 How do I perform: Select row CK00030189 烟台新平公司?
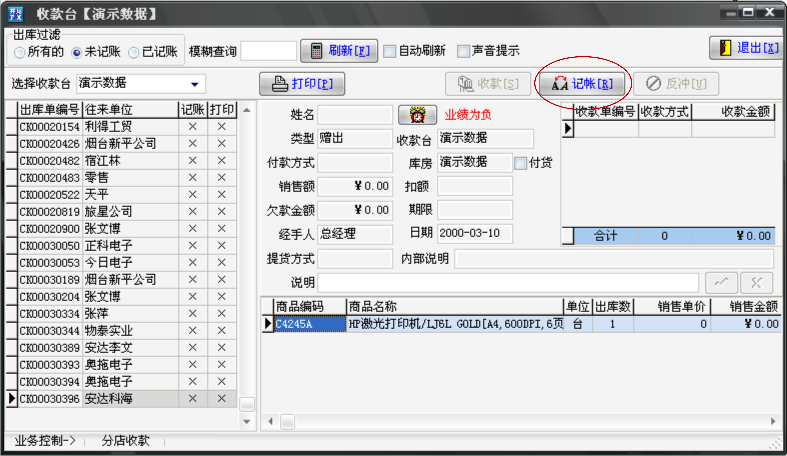pyautogui.click(x=120, y=280)
